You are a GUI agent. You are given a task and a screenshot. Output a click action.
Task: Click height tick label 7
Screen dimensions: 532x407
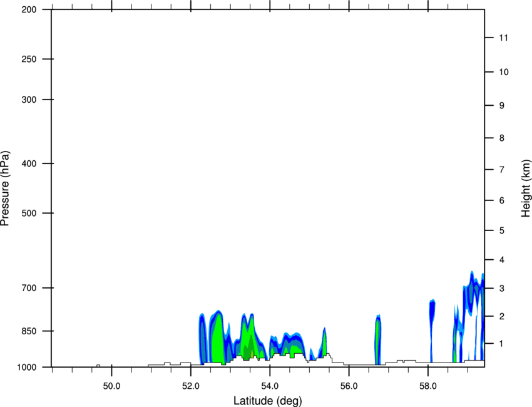click(x=502, y=170)
